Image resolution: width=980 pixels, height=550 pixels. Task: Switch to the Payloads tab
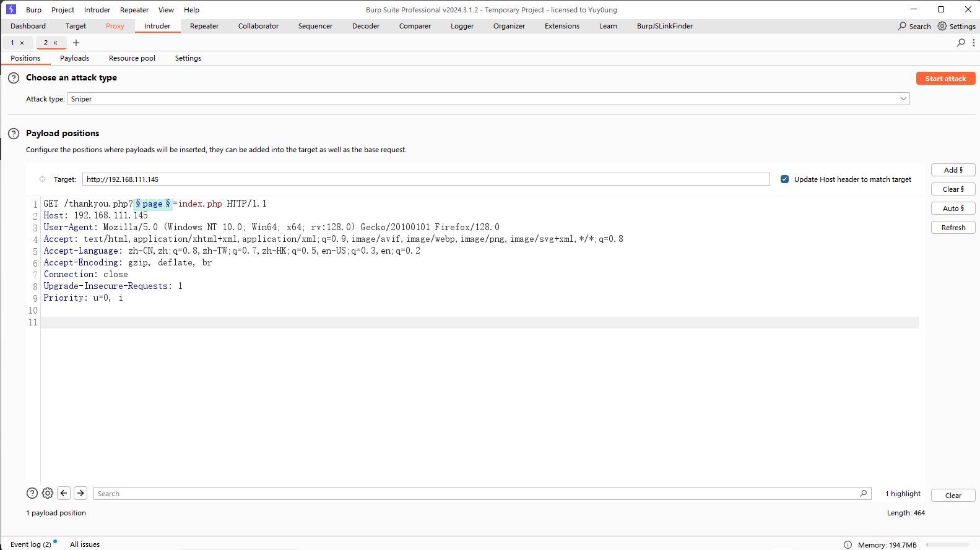(74, 58)
